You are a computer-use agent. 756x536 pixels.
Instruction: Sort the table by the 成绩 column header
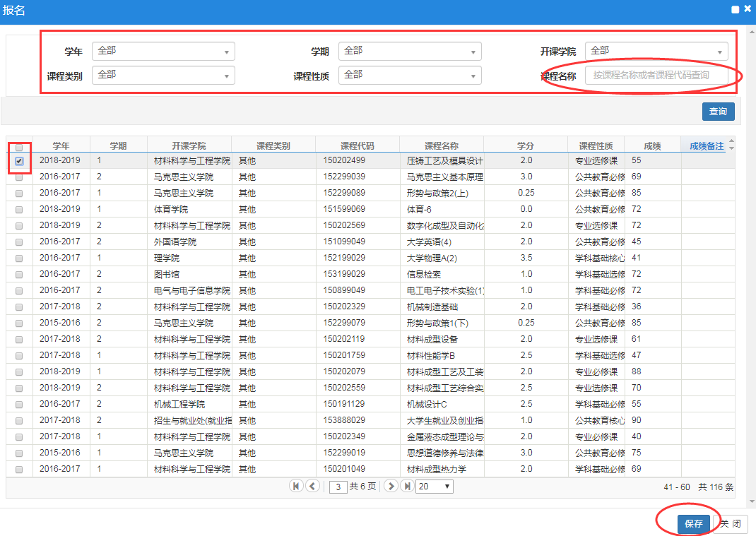pyautogui.click(x=652, y=145)
